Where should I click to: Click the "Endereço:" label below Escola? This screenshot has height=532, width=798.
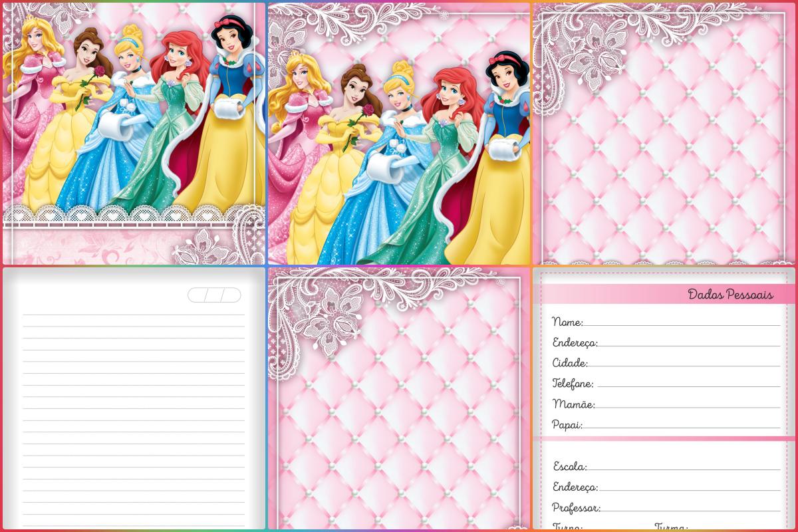click(x=575, y=487)
